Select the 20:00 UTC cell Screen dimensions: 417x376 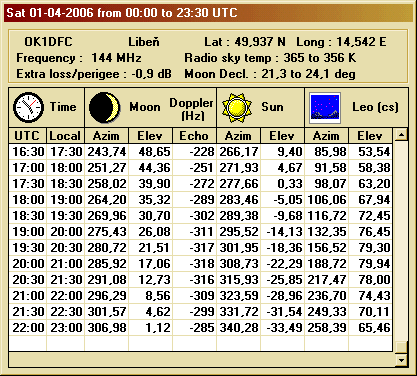point(28,264)
